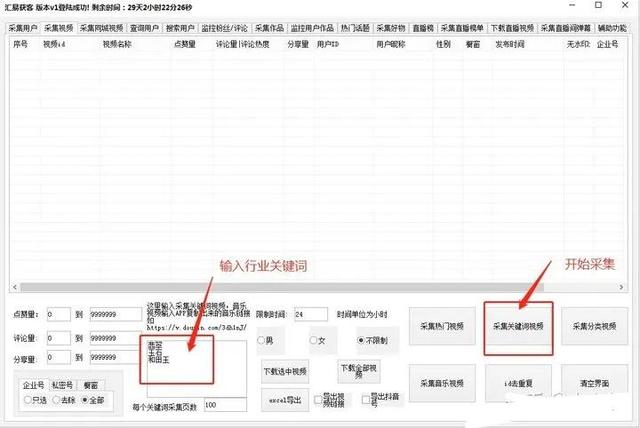Open the 采集同城视频 tab
Image resolution: width=640 pixels, height=428 pixels.
[101, 28]
